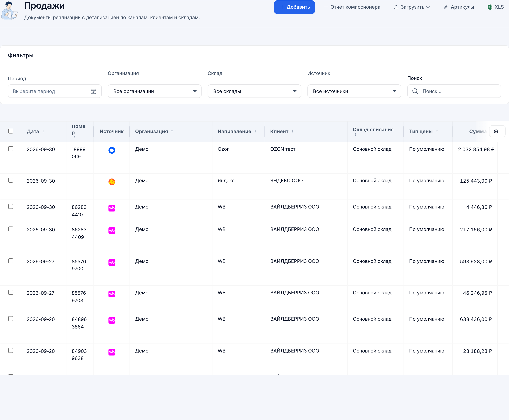Open the Все организации dropdown

coord(154,91)
